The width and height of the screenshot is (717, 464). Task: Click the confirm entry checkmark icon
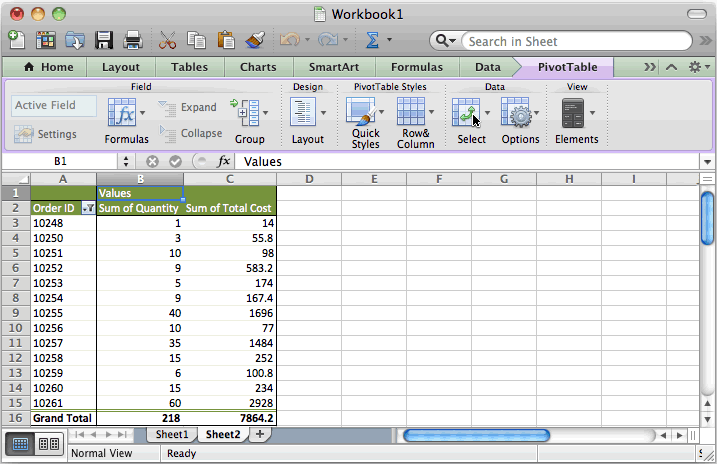pyautogui.click(x=176, y=161)
